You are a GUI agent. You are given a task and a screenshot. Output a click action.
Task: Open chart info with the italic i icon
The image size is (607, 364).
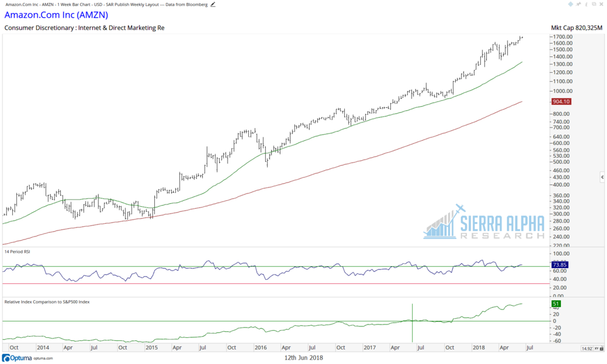586,4
